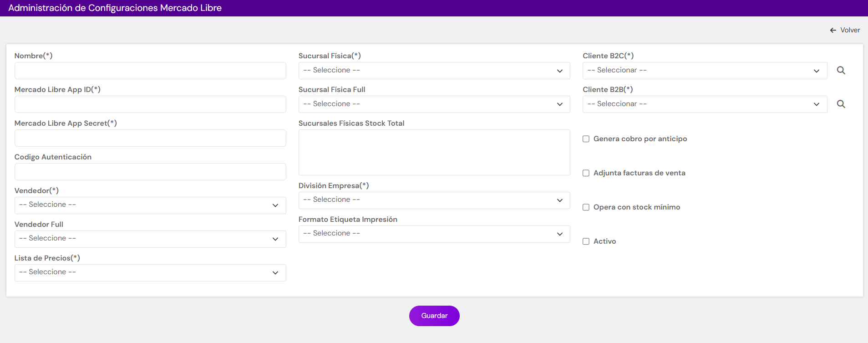Image resolution: width=868 pixels, height=343 pixels.
Task: Click the page title Administración de Configuraciones Mercado Libre
Action: coord(115,8)
